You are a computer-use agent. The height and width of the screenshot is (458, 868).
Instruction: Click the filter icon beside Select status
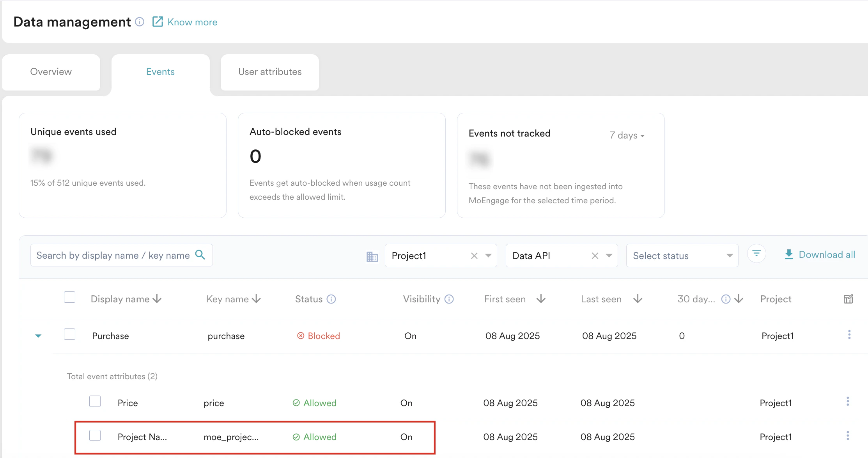[756, 254]
